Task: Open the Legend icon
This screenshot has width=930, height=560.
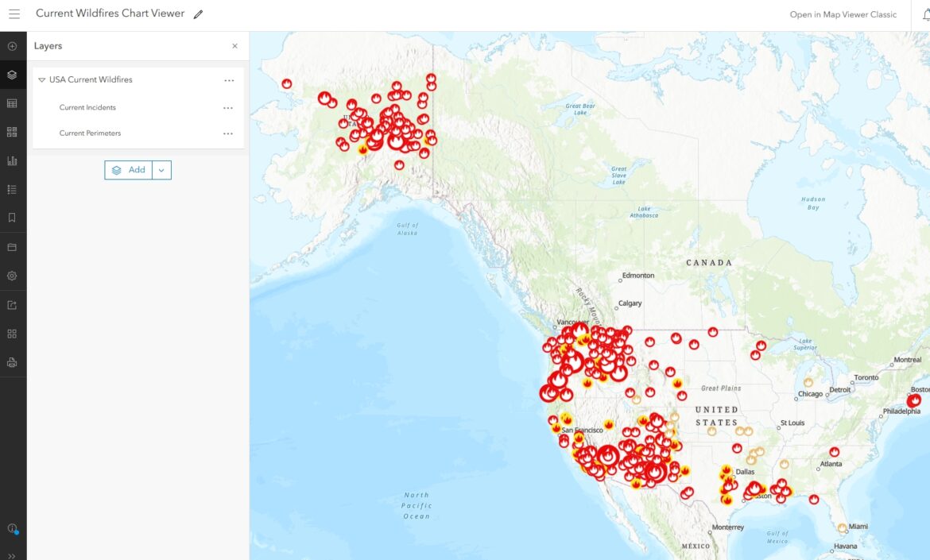Action: 12,189
